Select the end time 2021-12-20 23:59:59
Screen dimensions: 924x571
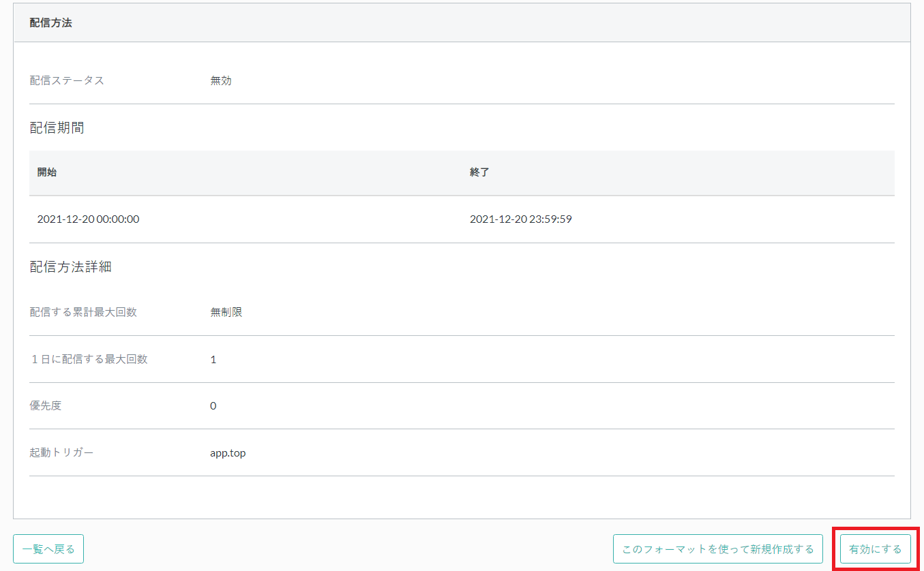[x=520, y=219]
